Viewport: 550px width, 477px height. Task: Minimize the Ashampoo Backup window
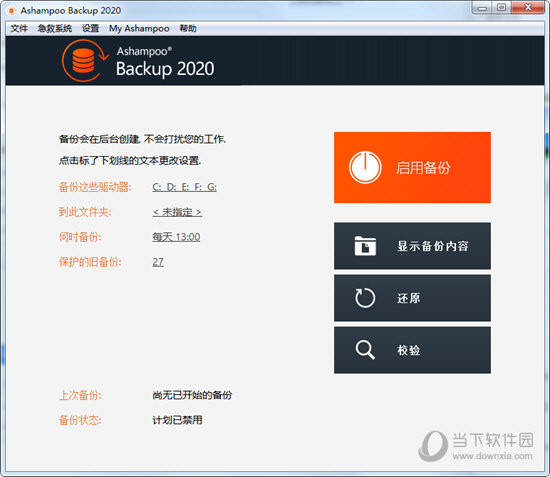click(x=482, y=7)
